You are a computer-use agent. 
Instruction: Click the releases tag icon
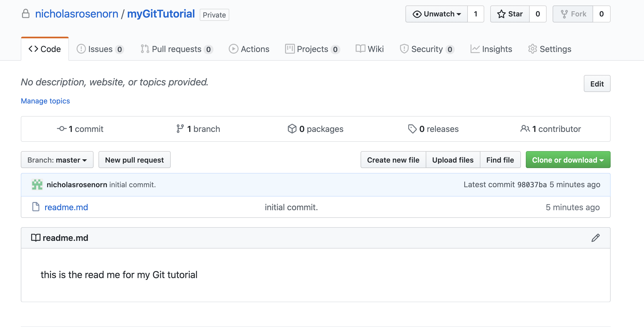pyautogui.click(x=412, y=129)
